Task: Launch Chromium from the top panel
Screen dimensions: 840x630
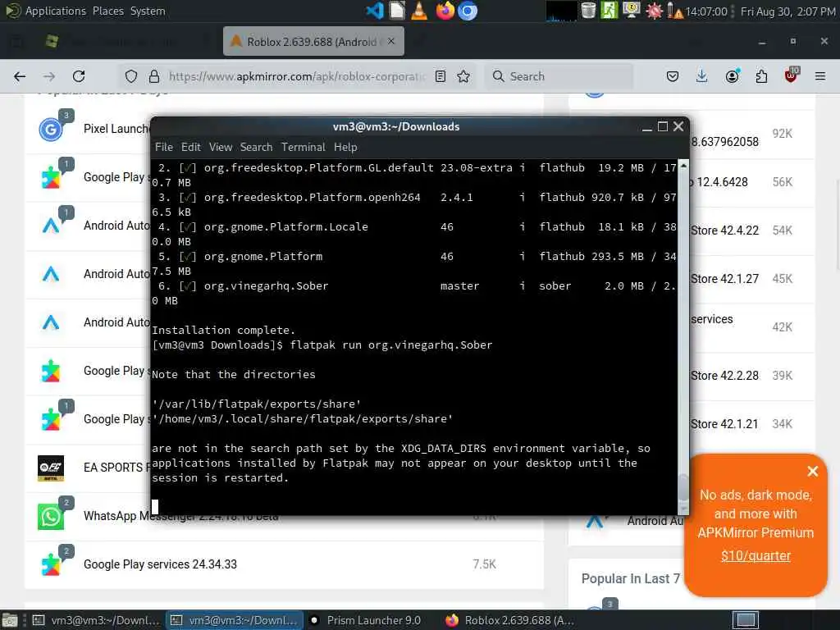Action: click(467, 11)
